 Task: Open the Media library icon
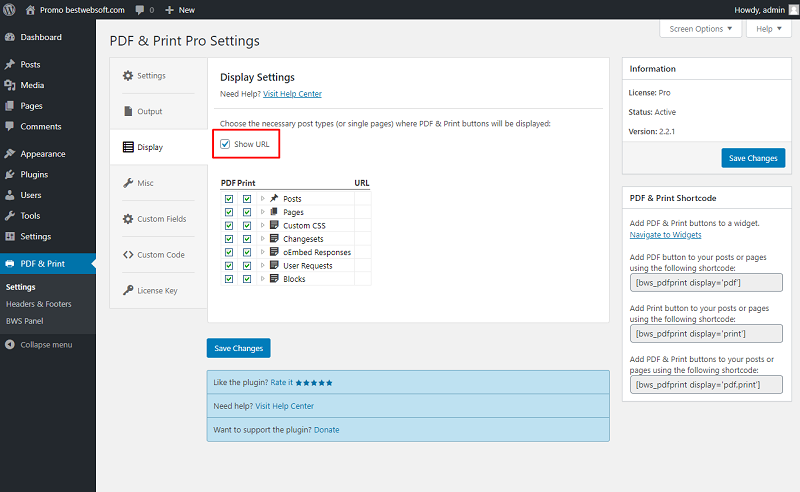[10, 85]
